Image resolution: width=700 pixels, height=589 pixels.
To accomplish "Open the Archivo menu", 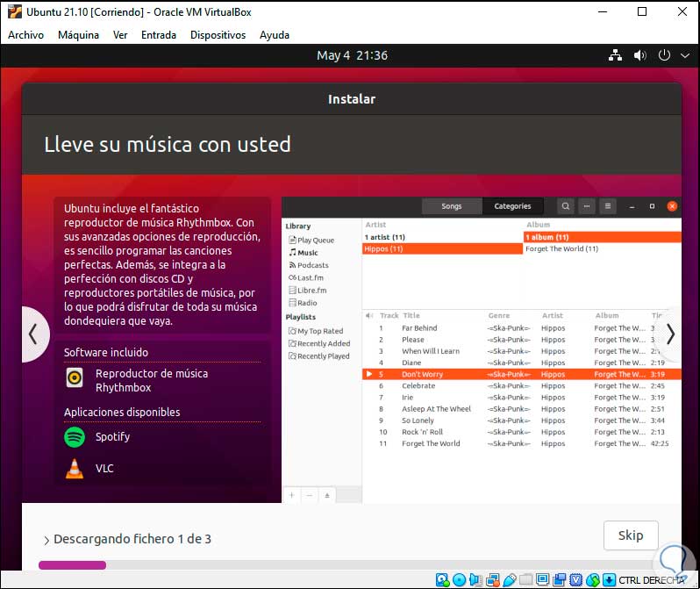I will point(26,35).
